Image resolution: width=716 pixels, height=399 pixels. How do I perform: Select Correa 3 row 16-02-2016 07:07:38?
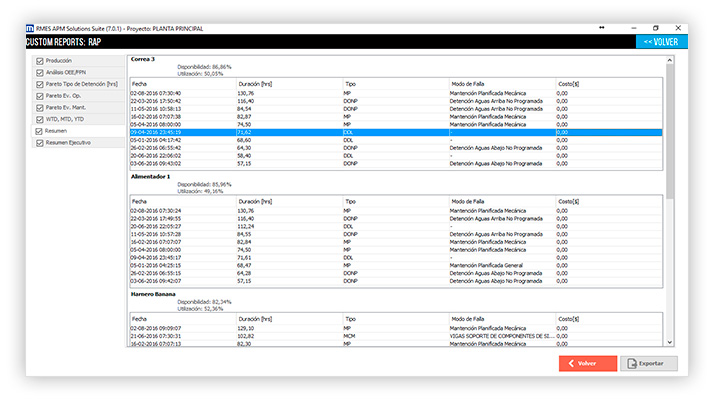(396, 116)
